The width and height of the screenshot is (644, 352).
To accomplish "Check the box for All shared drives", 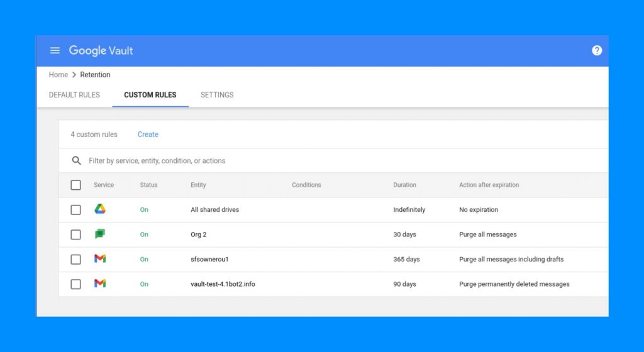I will click(75, 210).
